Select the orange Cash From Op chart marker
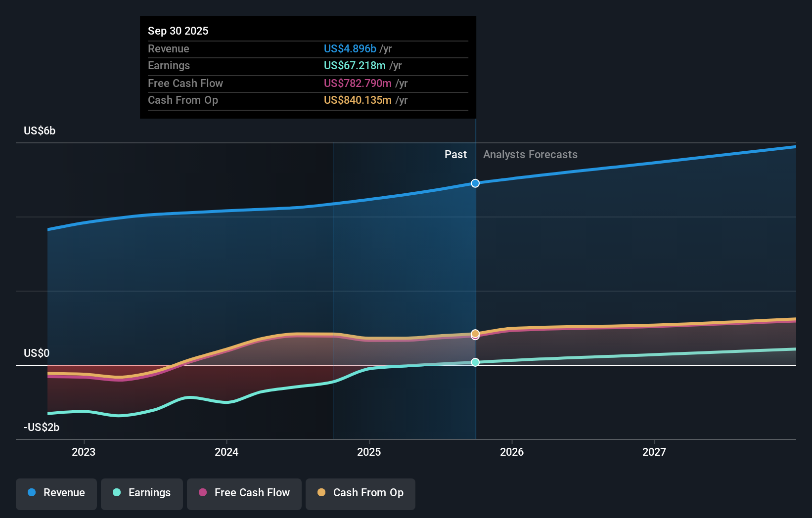812x518 pixels. 475,334
